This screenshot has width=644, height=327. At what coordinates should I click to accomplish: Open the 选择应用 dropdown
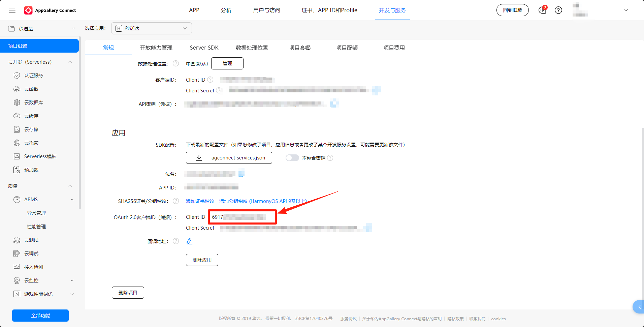(152, 28)
